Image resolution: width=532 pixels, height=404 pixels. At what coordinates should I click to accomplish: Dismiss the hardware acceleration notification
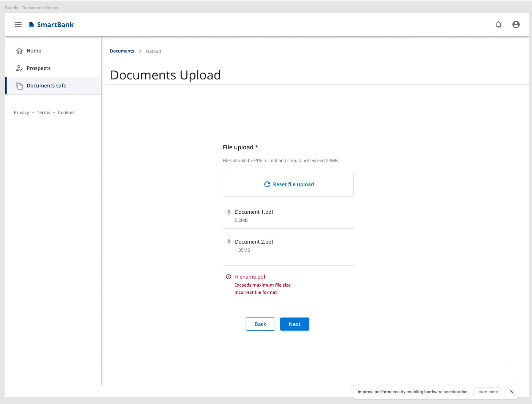pos(511,392)
